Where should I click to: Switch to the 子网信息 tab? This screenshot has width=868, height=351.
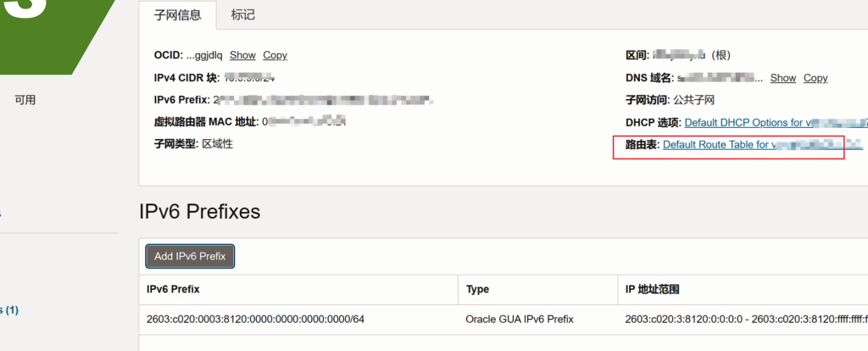pos(176,14)
